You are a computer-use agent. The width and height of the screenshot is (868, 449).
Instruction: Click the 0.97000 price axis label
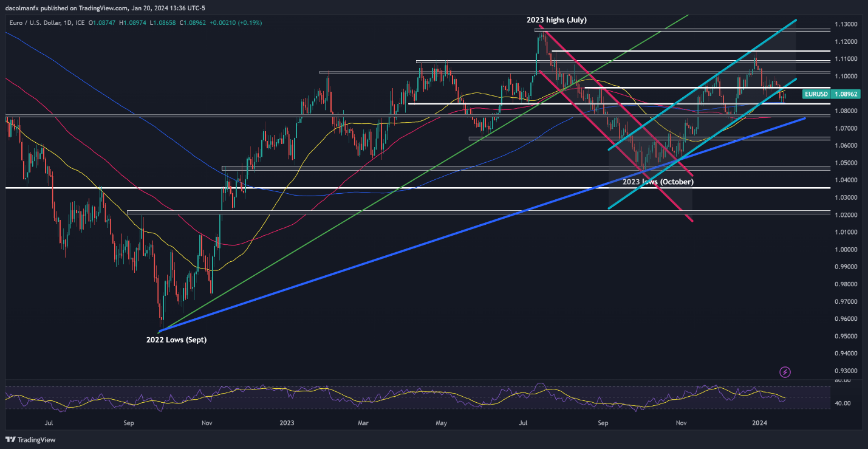[x=845, y=301]
